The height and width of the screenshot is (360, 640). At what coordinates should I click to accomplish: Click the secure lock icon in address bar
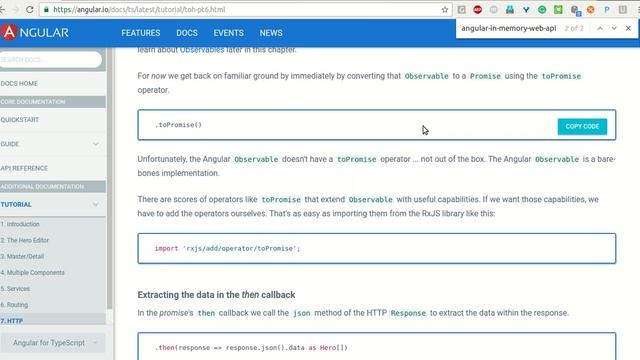click(46, 9)
